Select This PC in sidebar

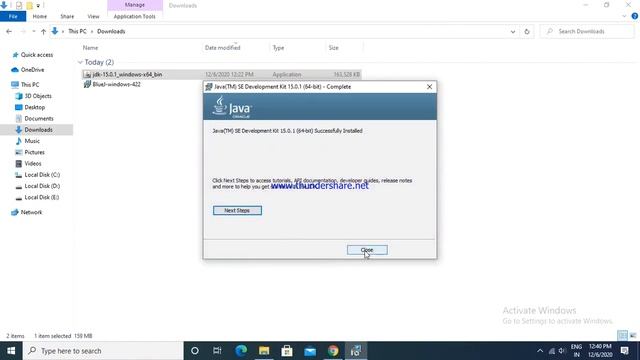coord(30,84)
